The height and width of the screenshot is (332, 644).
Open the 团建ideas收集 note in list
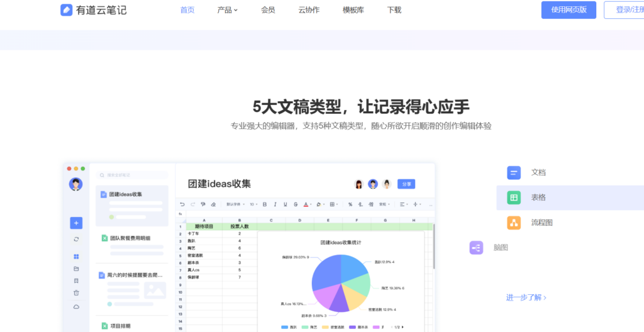[x=132, y=206]
